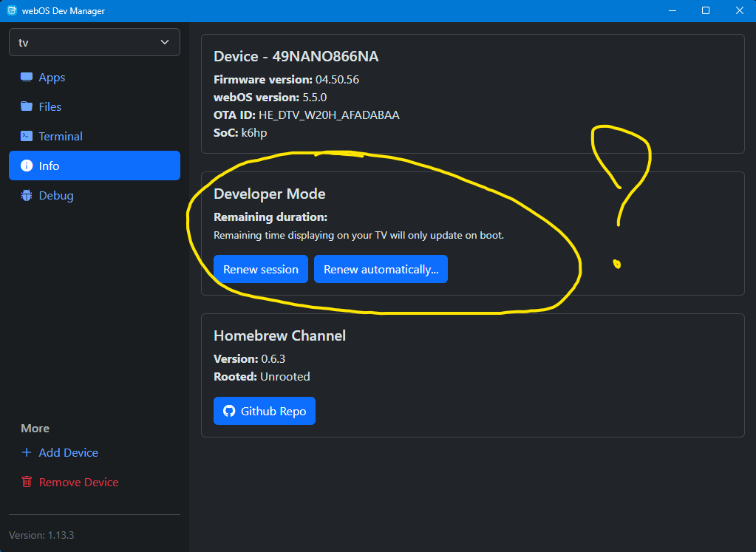Choose Add Device under More
The height and width of the screenshot is (552, 756).
coord(68,452)
